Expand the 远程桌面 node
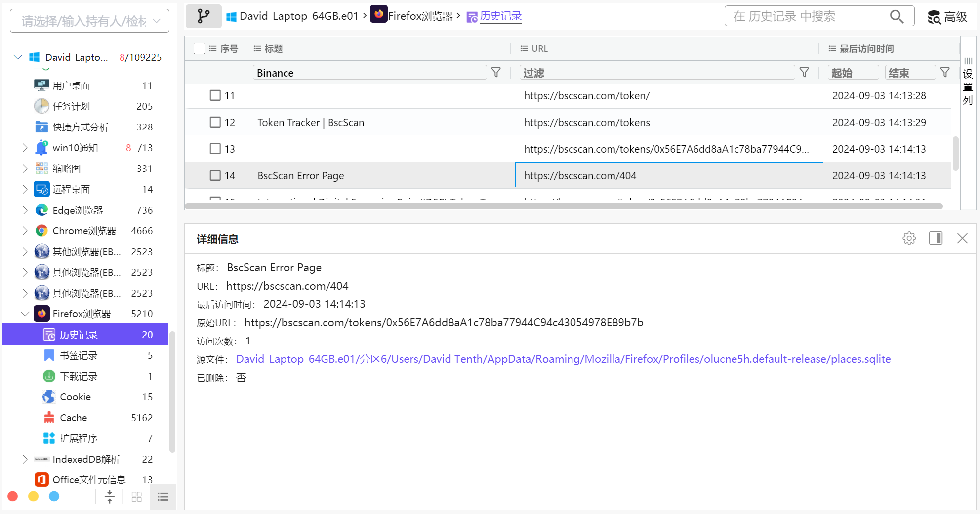Image resolution: width=980 pixels, height=514 pixels. tap(25, 189)
